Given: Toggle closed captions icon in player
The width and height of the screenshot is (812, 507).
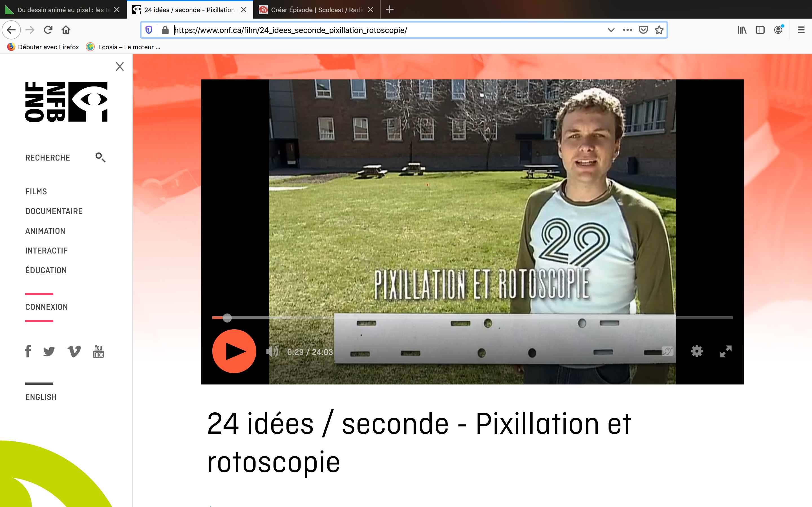Looking at the screenshot, I should [x=667, y=352].
